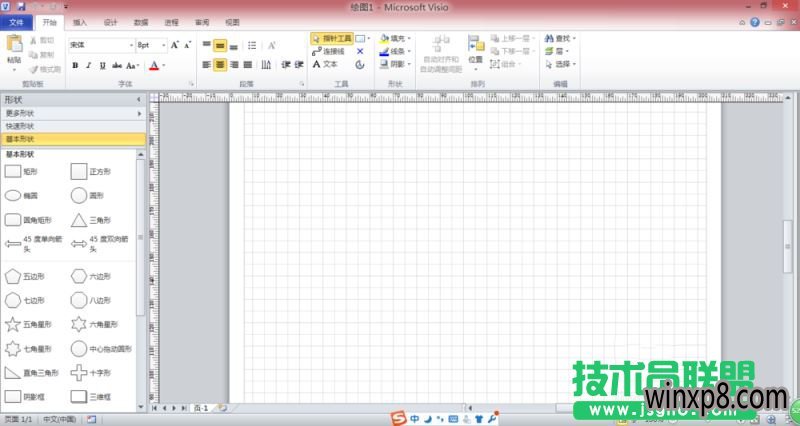800x426 pixels.
Task: Toggle align text left
Action: (x=207, y=65)
